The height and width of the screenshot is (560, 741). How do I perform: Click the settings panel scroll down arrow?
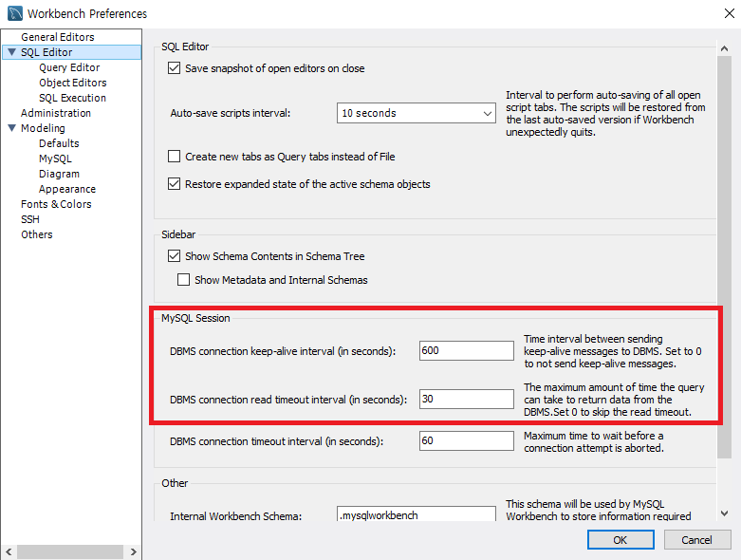click(x=724, y=513)
